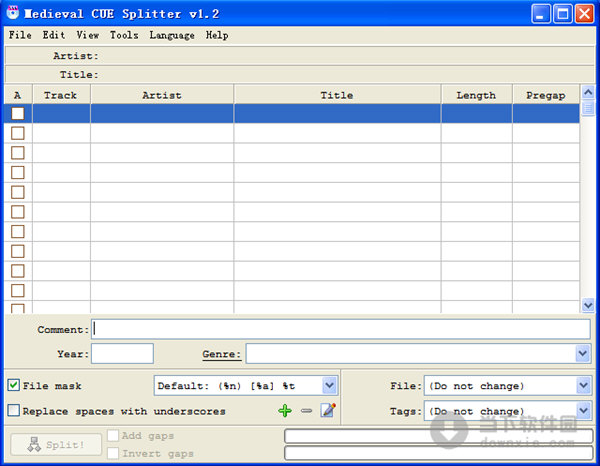Click the A column header

click(18, 95)
